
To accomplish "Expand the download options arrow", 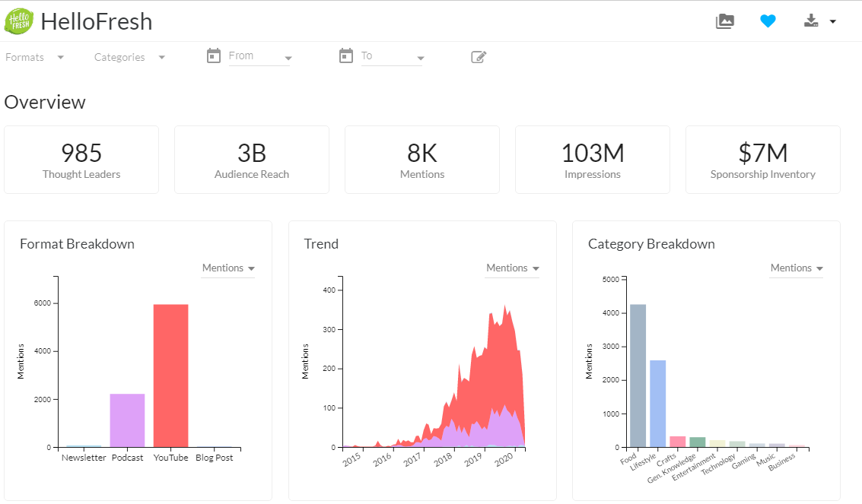I will coord(833,22).
